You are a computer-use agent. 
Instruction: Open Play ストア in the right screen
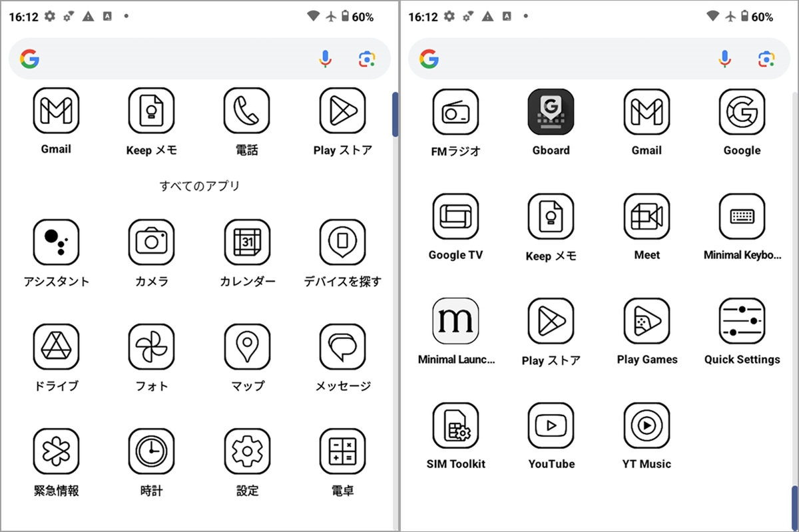point(551,321)
